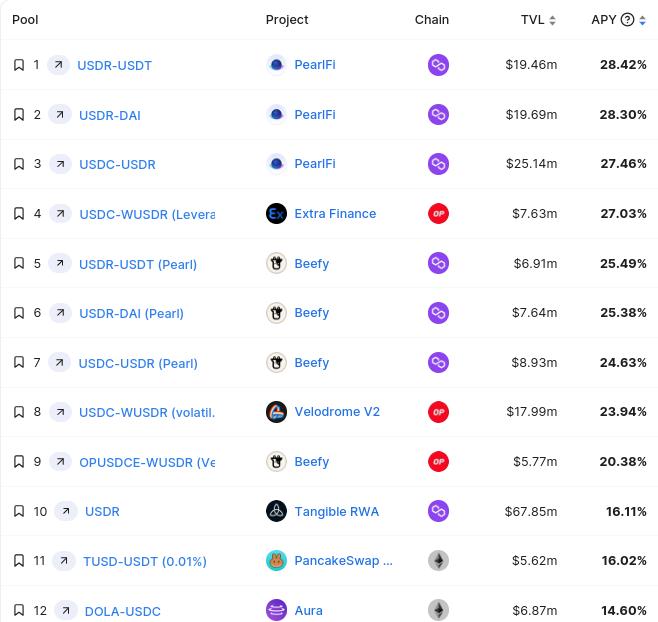This screenshot has width=658, height=622.
Task: Click the Velodrome V2 project logo
Action: point(277,412)
